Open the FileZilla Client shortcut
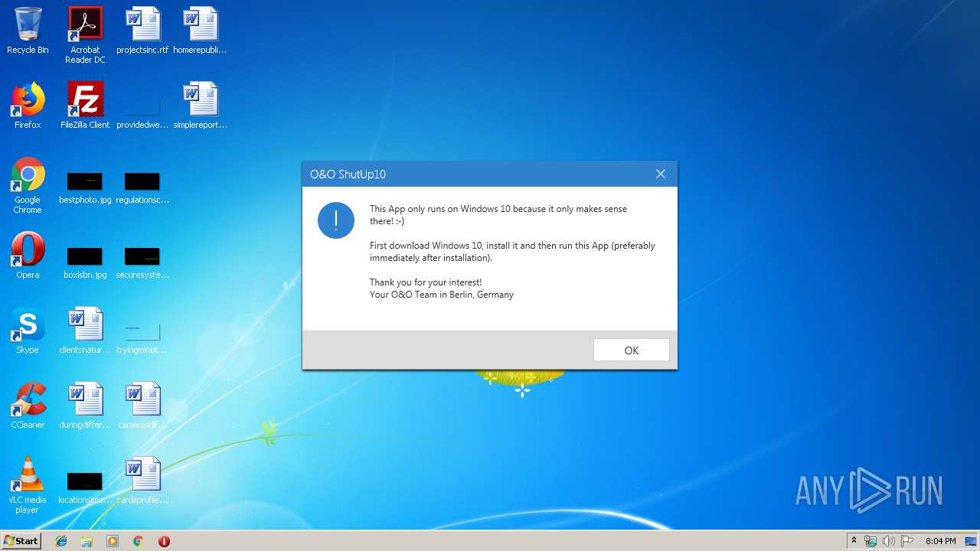980x551 pixels. 85,106
